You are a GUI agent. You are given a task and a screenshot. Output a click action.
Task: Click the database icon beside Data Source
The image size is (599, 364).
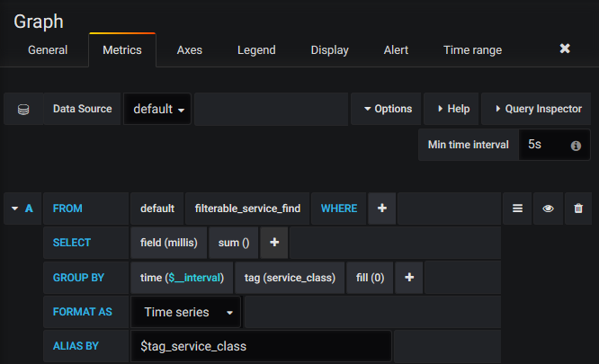tap(23, 109)
